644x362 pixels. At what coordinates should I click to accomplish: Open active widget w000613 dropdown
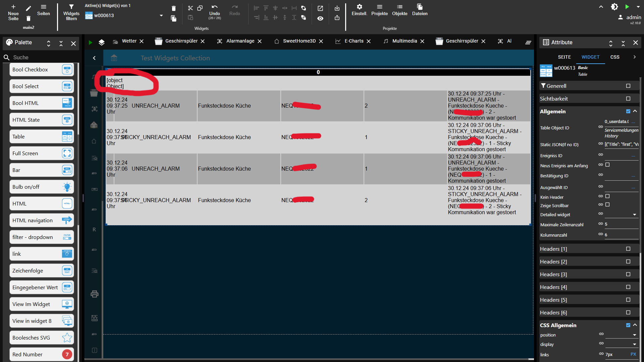161,15
